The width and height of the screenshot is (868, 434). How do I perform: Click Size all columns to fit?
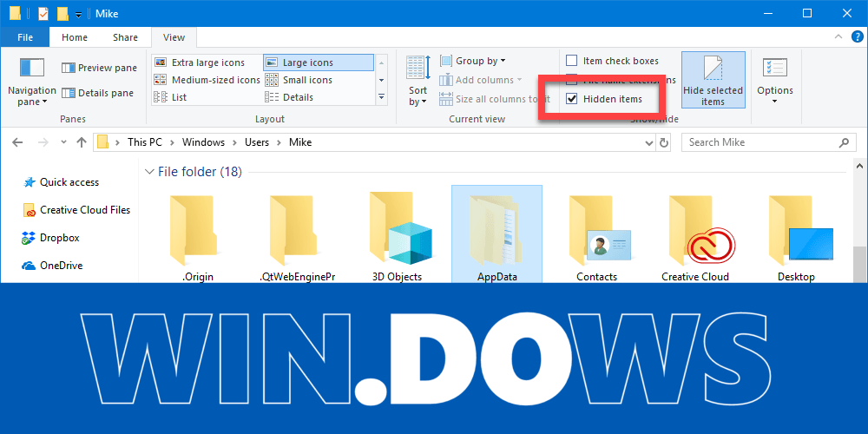(x=495, y=99)
